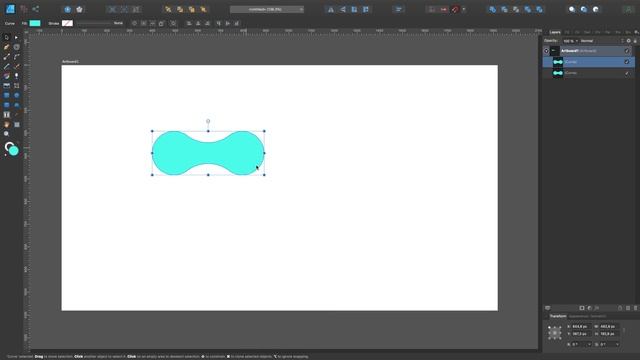Image resolution: width=640 pixels, height=360 pixels.
Task: Adjust the stroke width slider
Action: [x=94, y=23]
